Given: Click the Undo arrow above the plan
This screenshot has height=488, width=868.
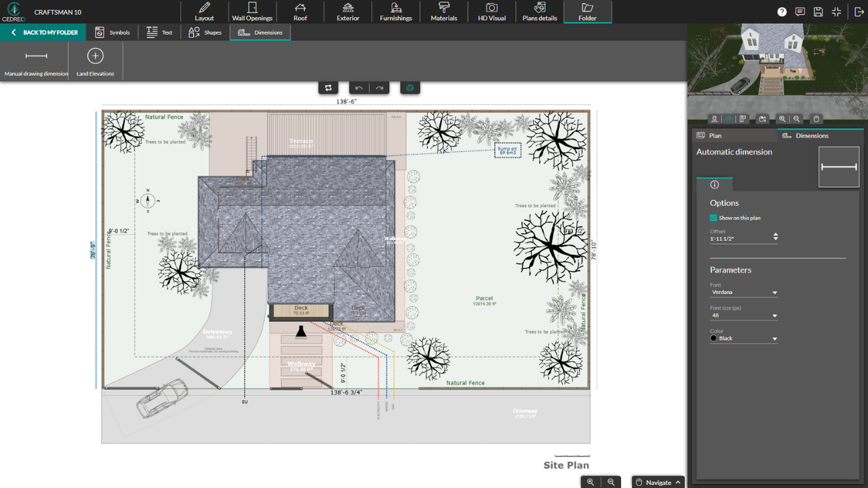Looking at the screenshot, I should coord(359,87).
